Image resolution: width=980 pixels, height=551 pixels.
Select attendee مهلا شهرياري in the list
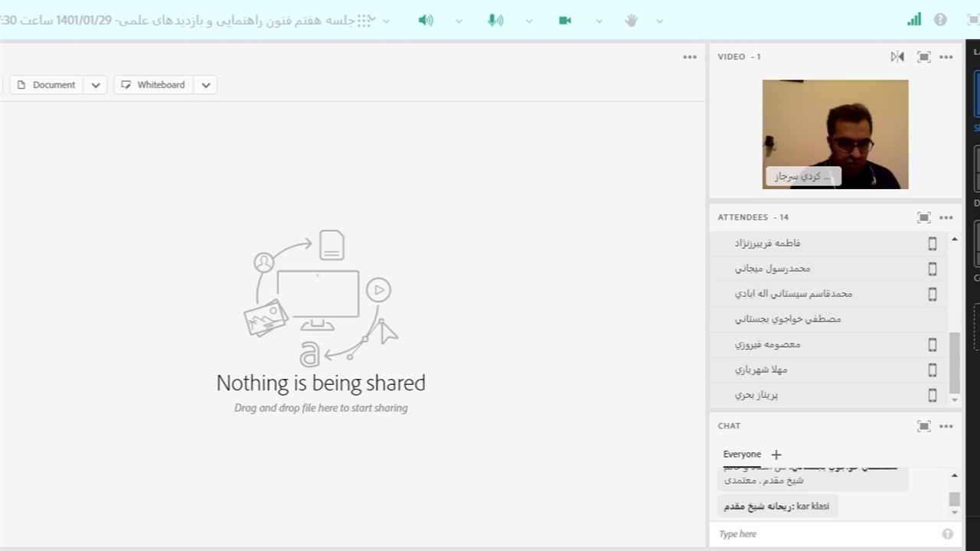pos(761,370)
